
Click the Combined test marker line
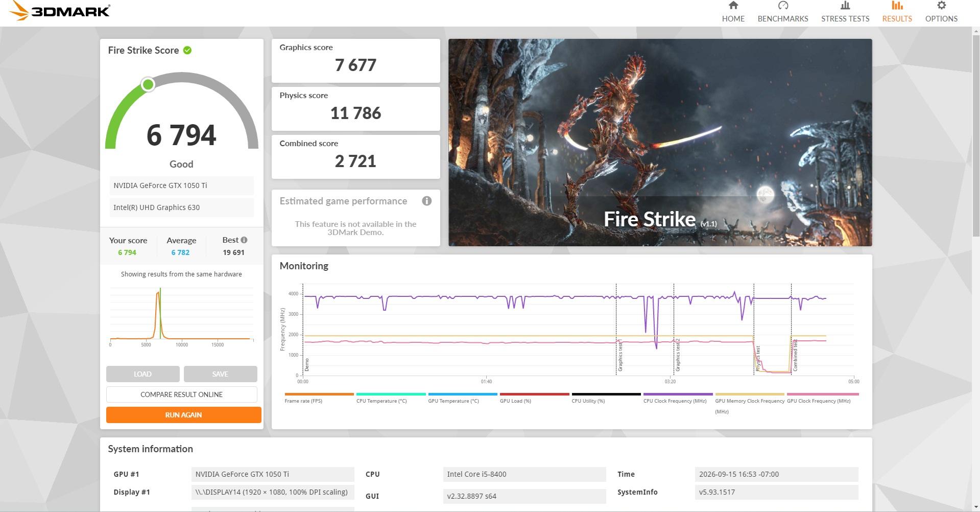tap(791, 330)
